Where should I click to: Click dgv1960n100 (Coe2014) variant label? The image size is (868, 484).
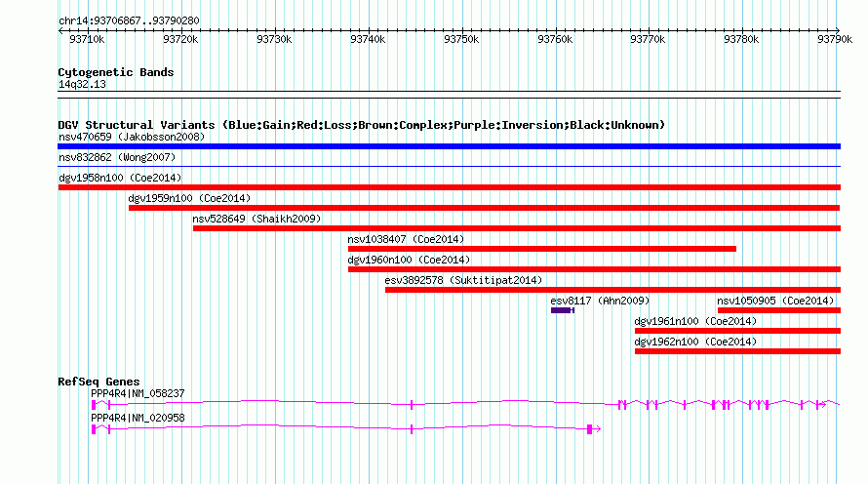(x=409, y=260)
